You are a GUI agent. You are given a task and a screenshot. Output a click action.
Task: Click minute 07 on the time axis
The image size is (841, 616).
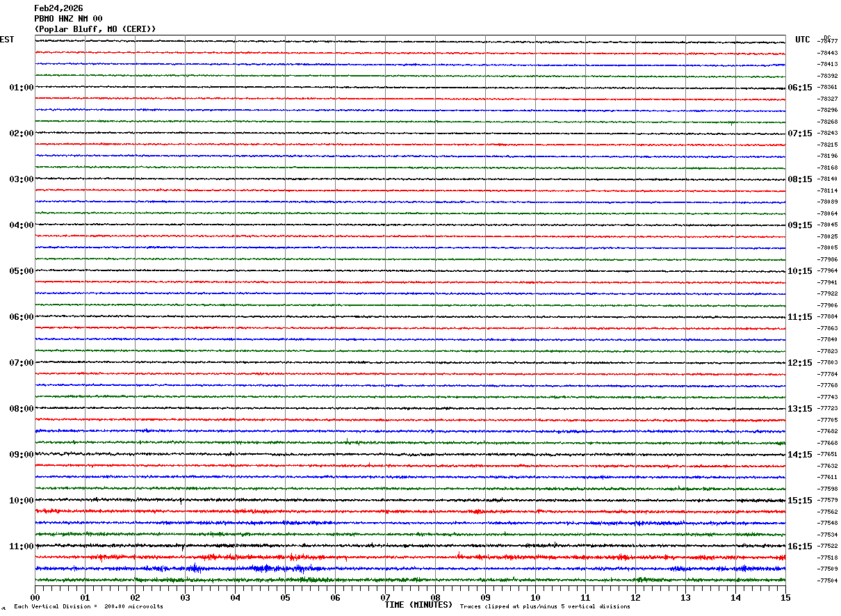click(385, 597)
